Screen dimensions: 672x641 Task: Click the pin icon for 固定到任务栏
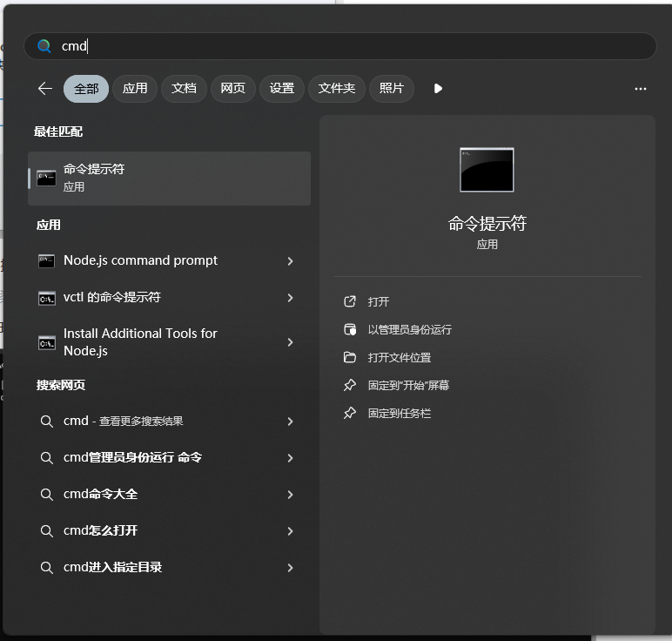click(x=350, y=413)
